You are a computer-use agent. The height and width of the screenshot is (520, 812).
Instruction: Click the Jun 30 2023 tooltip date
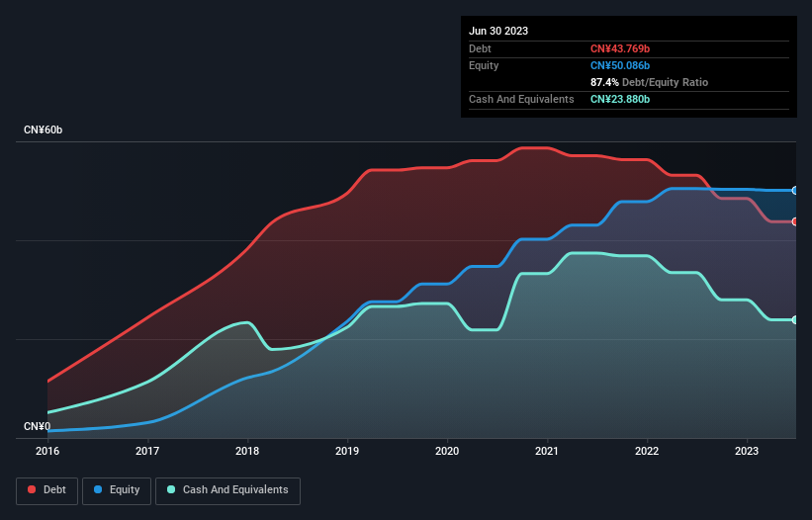pos(498,31)
